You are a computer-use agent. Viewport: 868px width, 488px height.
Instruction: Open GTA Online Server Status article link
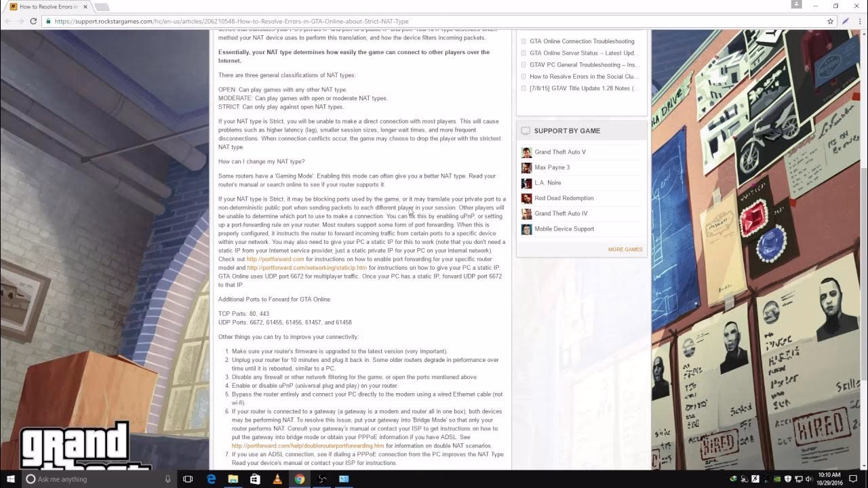pyautogui.click(x=584, y=53)
